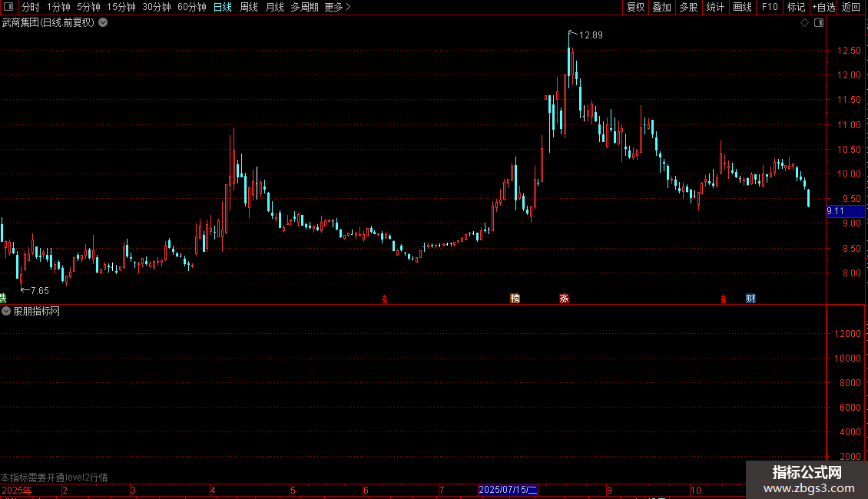Click the 12.89 high price label

tap(591, 35)
